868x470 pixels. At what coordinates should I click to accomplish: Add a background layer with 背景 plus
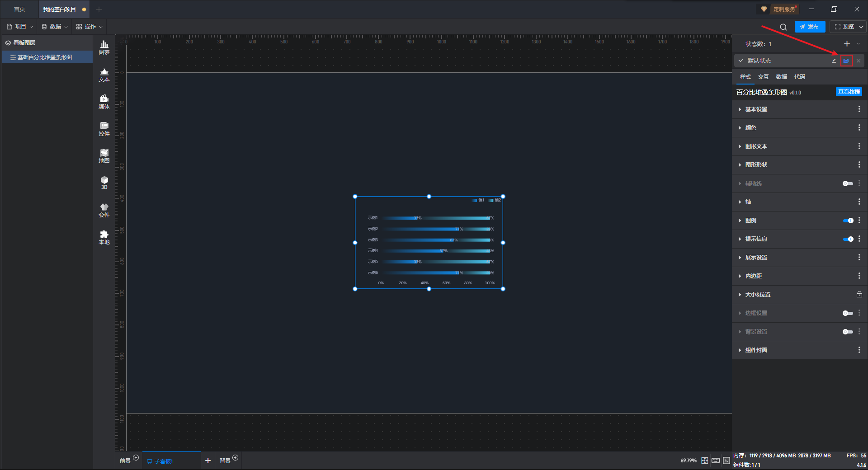[x=235, y=458]
